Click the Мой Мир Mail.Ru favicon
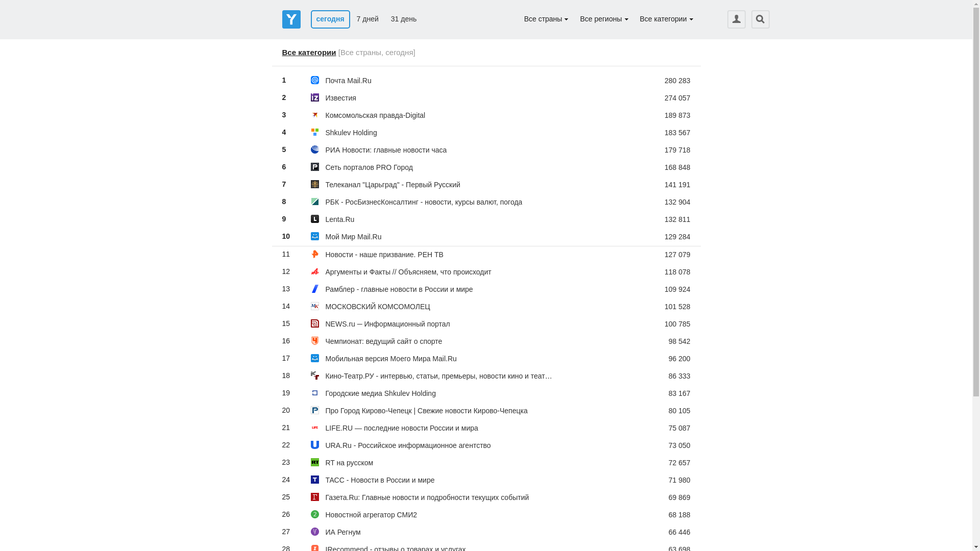This screenshot has height=551, width=980. (x=315, y=237)
